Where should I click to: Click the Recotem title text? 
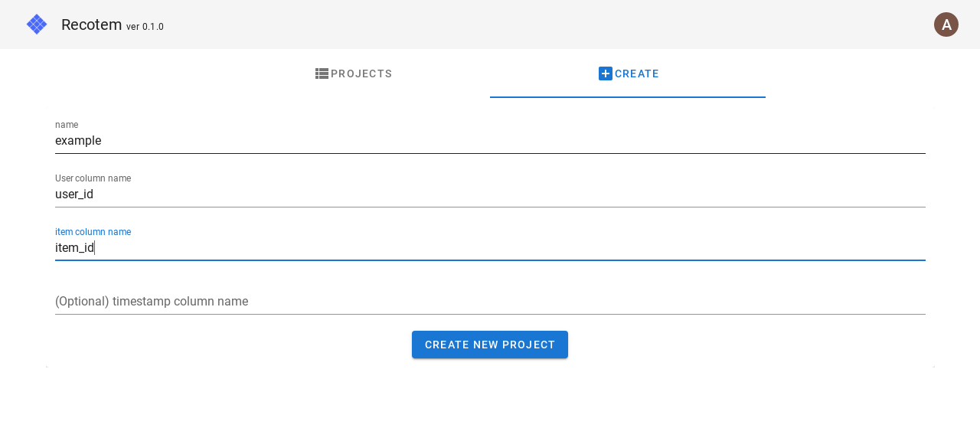pos(90,24)
